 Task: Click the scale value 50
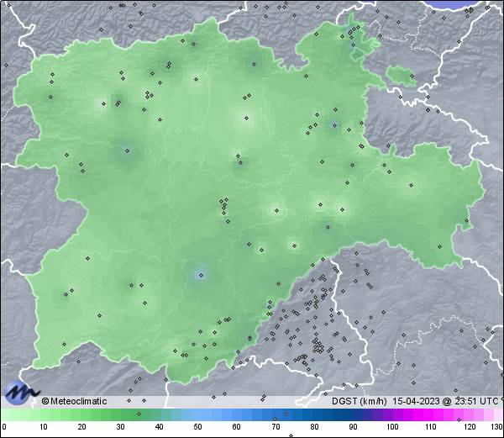click(197, 427)
